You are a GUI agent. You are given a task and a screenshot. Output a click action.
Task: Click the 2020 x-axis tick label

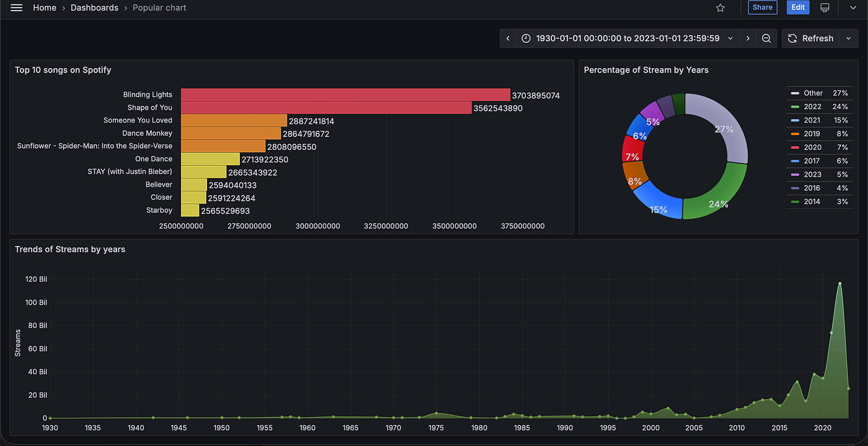pyautogui.click(x=822, y=428)
